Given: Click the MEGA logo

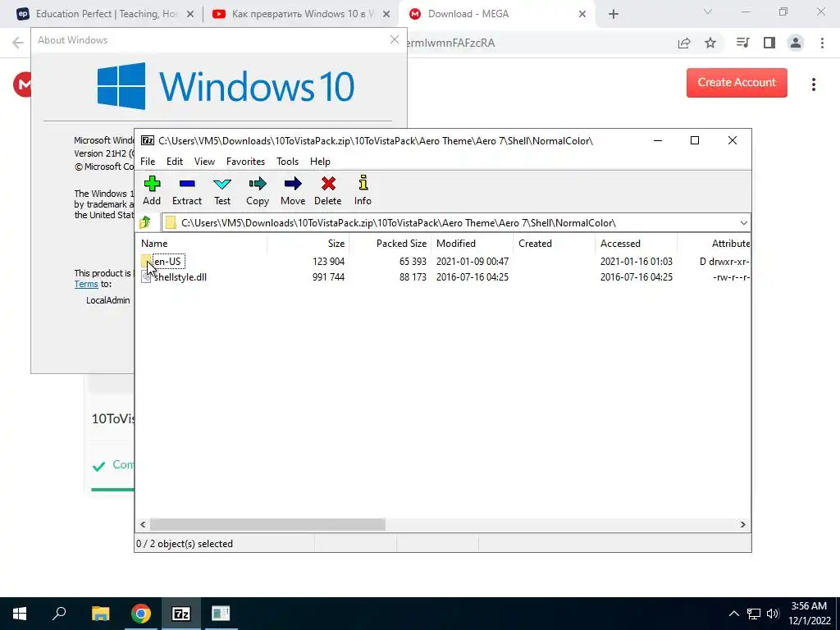Looking at the screenshot, I should point(22,84).
